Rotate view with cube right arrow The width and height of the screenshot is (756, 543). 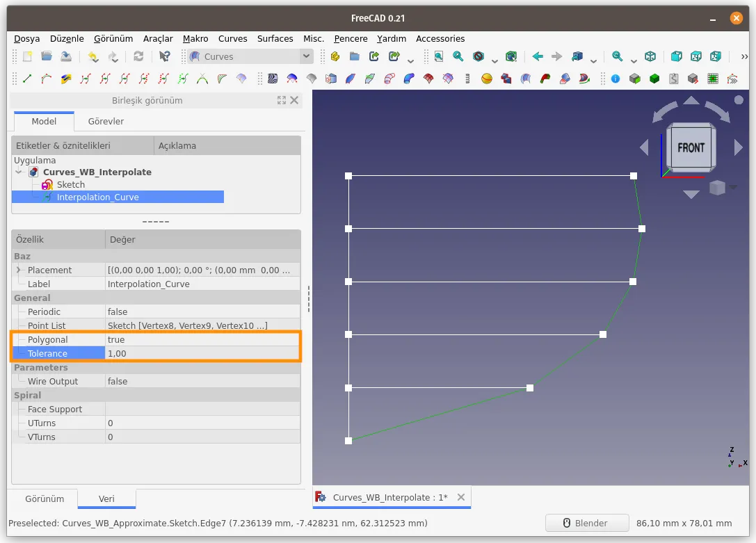[x=739, y=147]
